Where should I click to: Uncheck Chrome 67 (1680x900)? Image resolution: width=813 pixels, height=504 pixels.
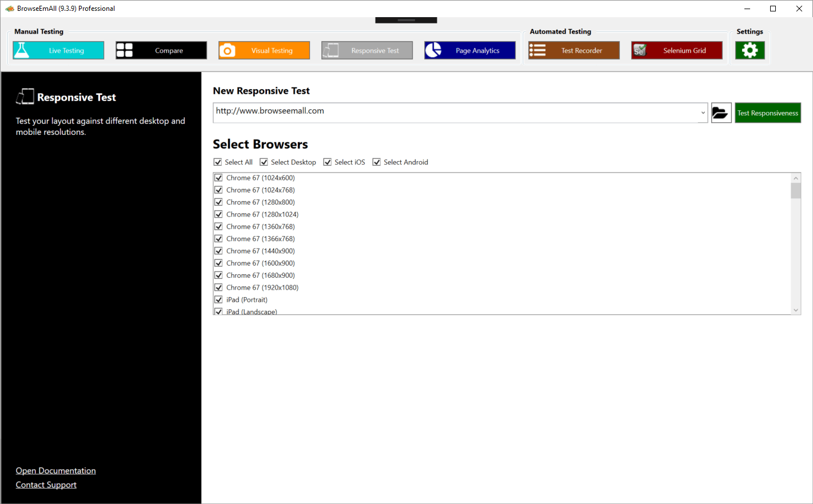[x=218, y=275]
